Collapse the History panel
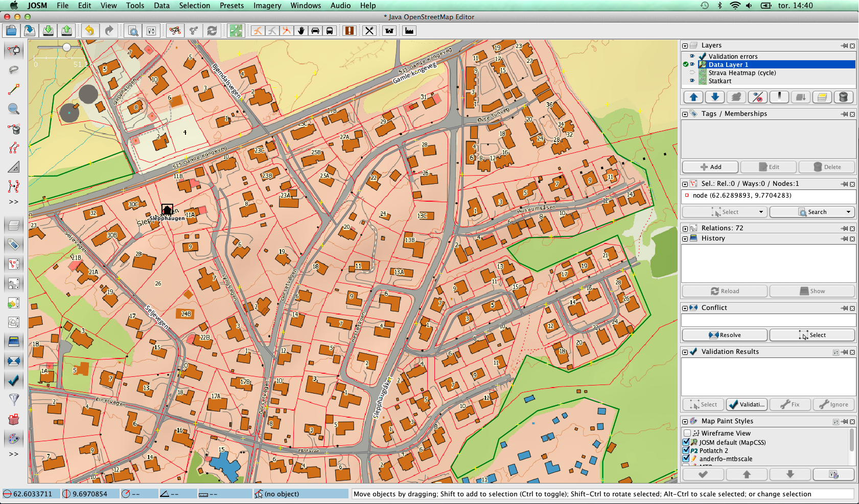Image resolution: width=859 pixels, height=504 pixels. [x=685, y=238]
